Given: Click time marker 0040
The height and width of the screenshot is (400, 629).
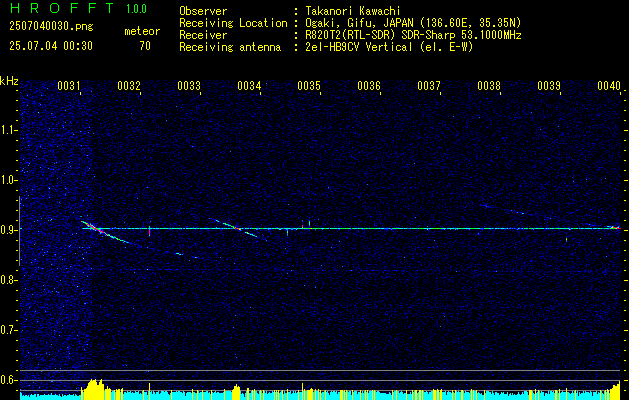Looking at the screenshot, I should 609,86.
